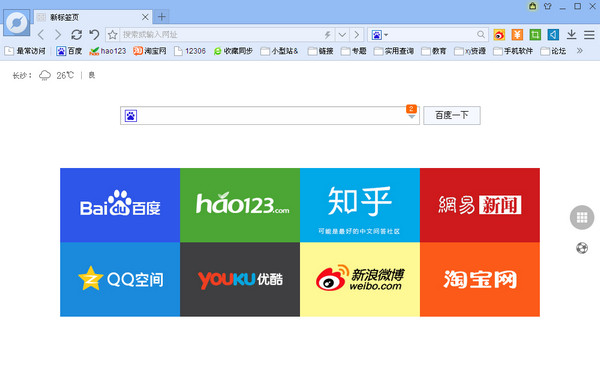Bookmark page with the star icon
Viewport: 600px width, 375px height.
coord(112,35)
